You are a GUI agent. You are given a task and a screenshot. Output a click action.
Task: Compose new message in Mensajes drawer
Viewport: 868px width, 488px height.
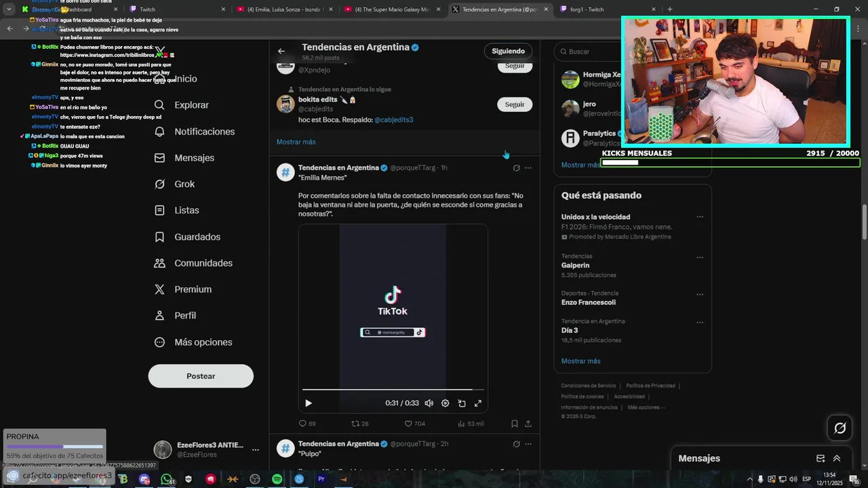[821, 459]
